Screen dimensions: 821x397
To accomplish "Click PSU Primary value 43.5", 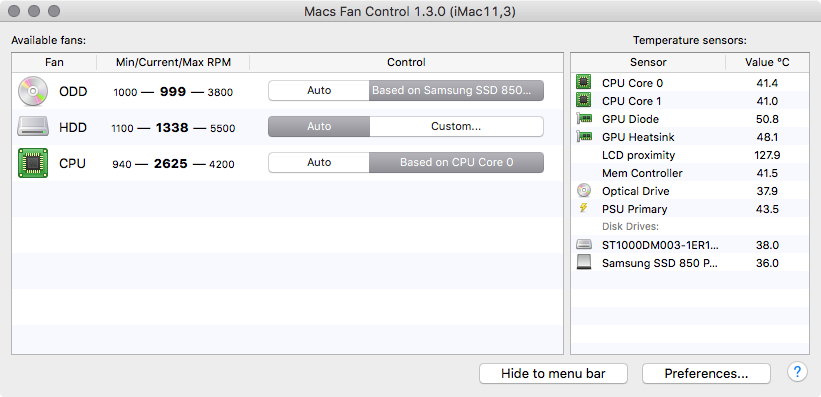I will 768,209.
